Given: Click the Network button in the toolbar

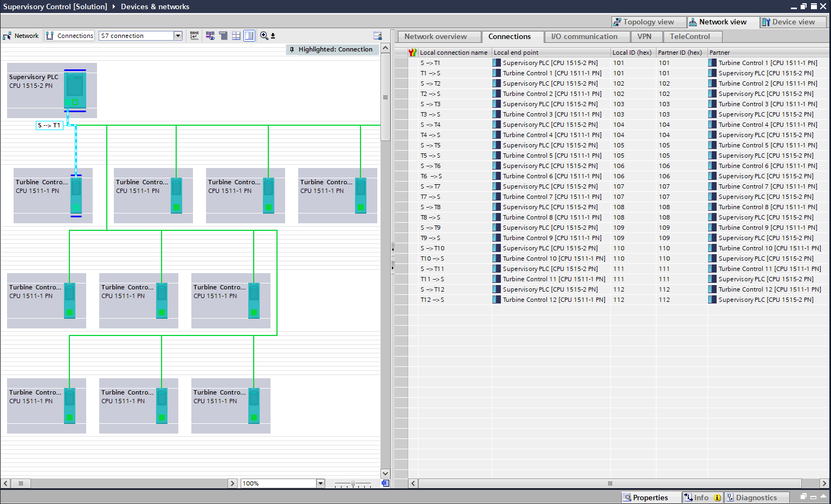Looking at the screenshot, I should tap(21, 36).
